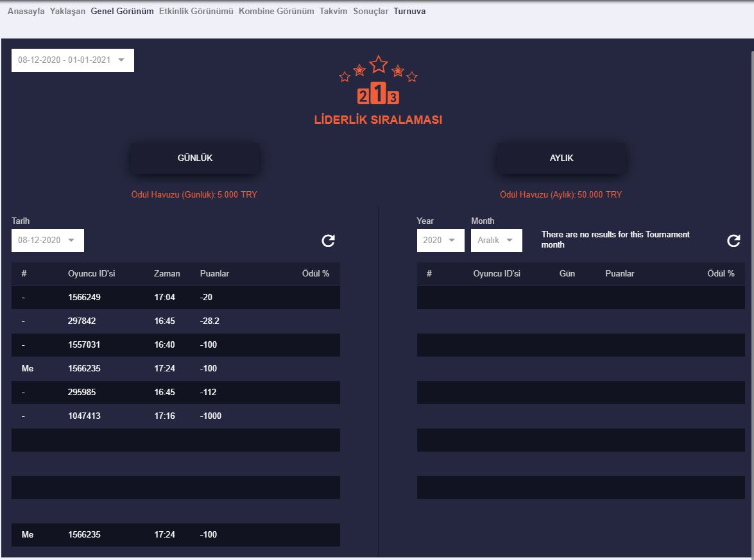Screen dimensions: 754x560
Task: Click Oyuncu ID'si header in daily table
Action: [91, 273]
